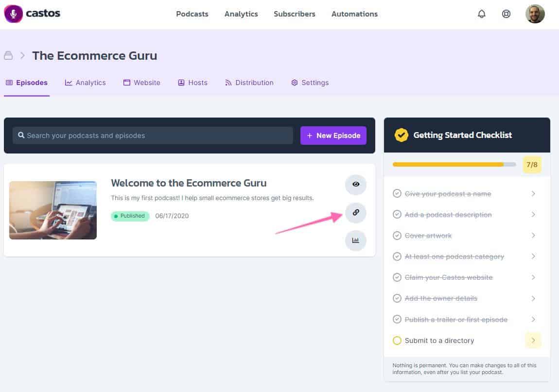Switch to the podcast Analytics tab
The width and height of the screenshot is (559, 392).
pyautogui.click(x=85, y=83)
